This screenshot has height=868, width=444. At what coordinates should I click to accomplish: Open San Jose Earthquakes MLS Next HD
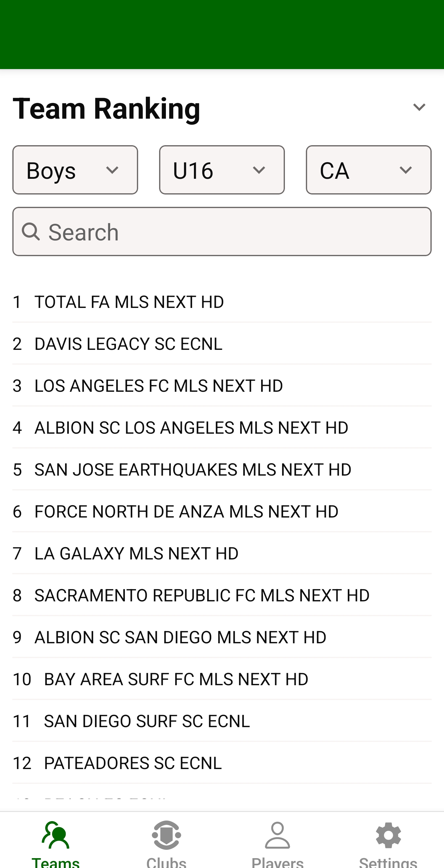[193, 470]
